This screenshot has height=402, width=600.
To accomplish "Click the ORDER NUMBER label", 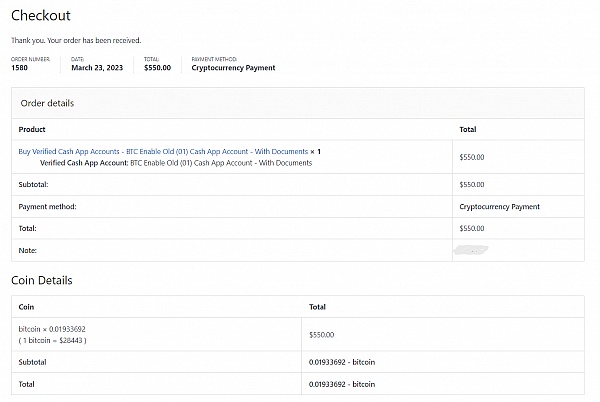I will (30, 59).
